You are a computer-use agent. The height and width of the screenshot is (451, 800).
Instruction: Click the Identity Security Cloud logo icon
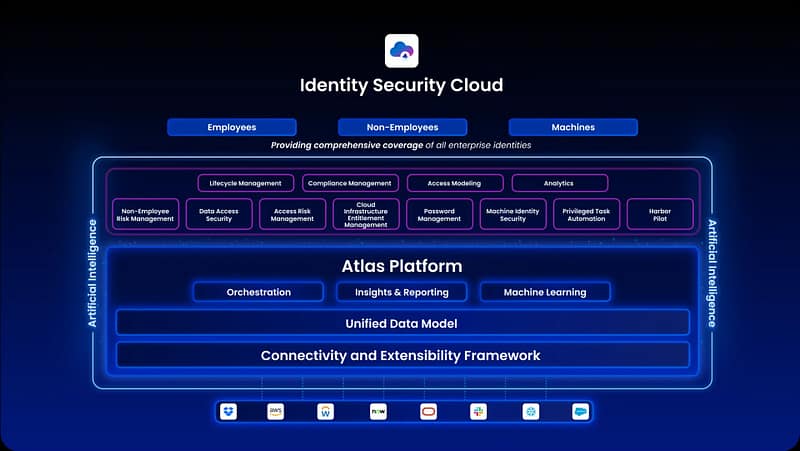(401, 51)
